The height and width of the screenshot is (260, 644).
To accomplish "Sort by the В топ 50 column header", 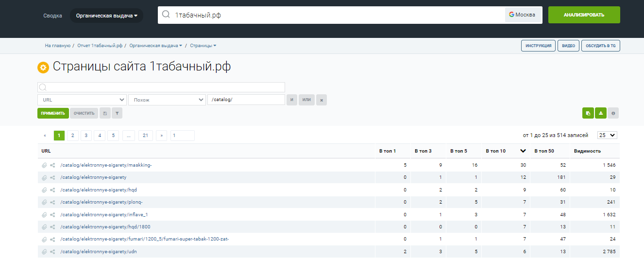I will pos(544,151).
